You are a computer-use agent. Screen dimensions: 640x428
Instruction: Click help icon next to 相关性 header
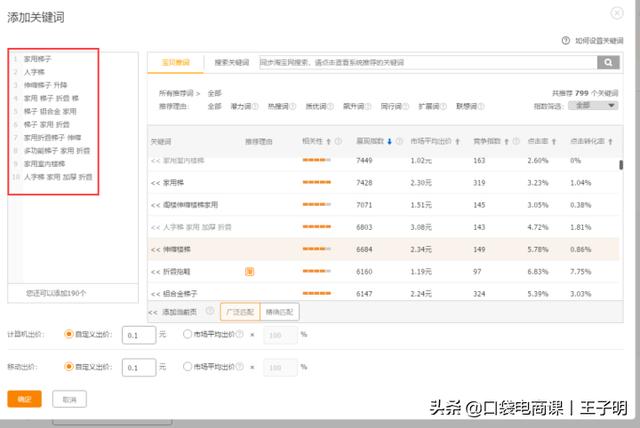[x=338, y=141]
